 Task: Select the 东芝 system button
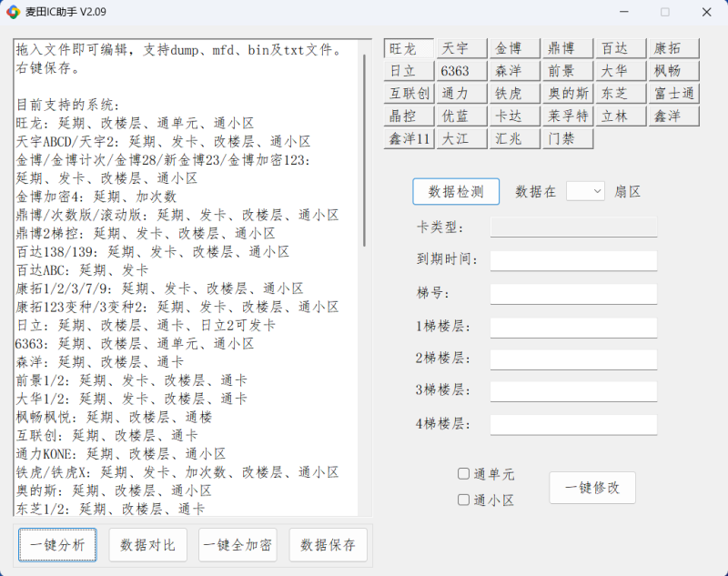pyautogui.click(x=621, y=94)
